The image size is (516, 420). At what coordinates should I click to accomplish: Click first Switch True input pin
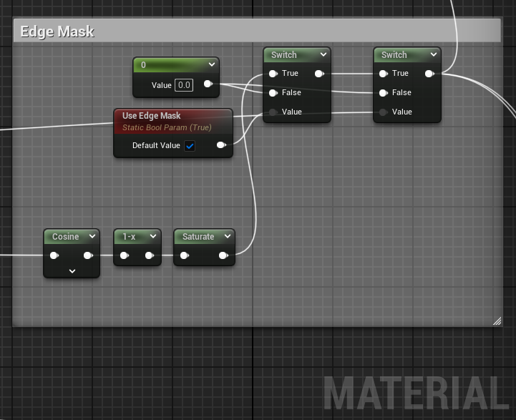[273, 74]
